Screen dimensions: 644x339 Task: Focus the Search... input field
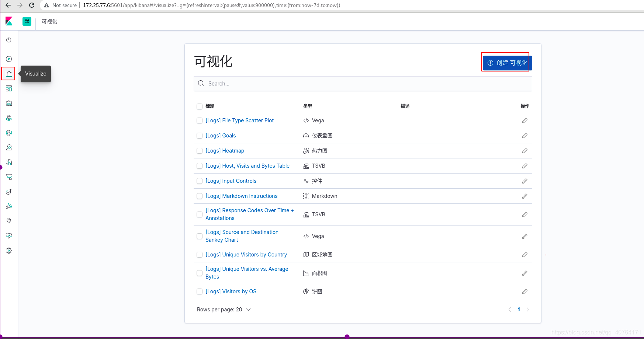tap(363, 84)
